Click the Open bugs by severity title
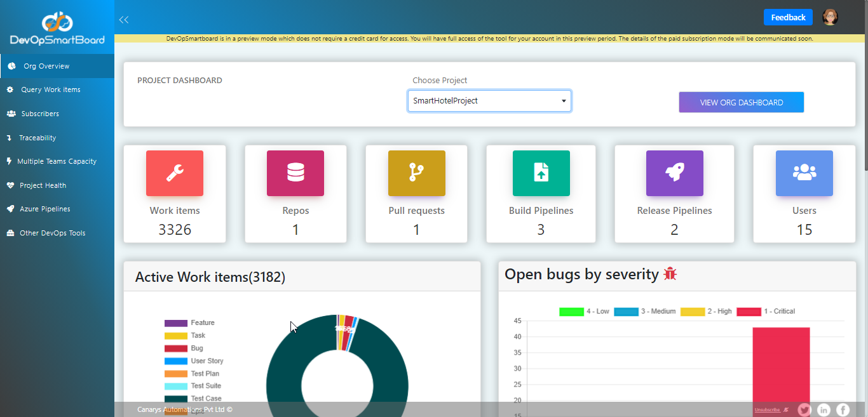868x417 pixels. pos(581,274)
